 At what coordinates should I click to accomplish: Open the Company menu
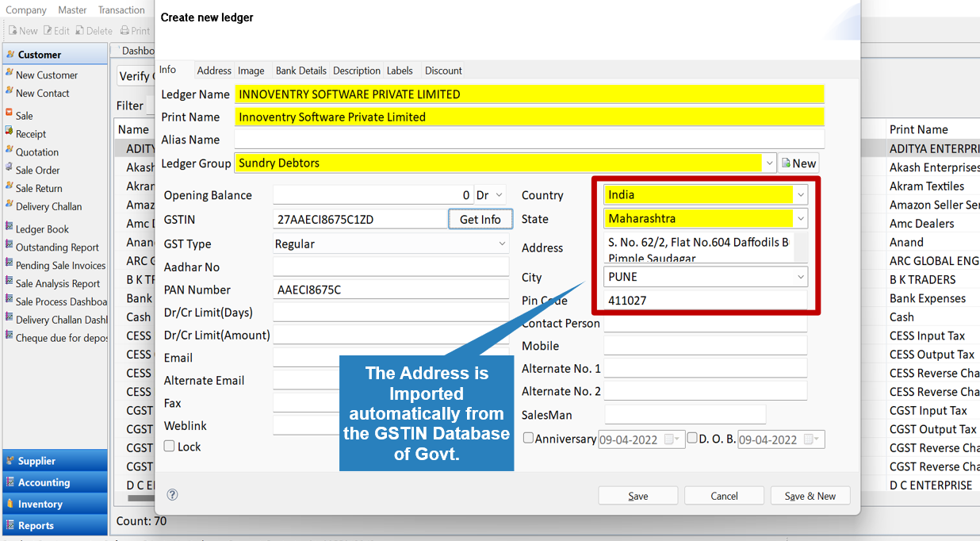coord(26,10)
